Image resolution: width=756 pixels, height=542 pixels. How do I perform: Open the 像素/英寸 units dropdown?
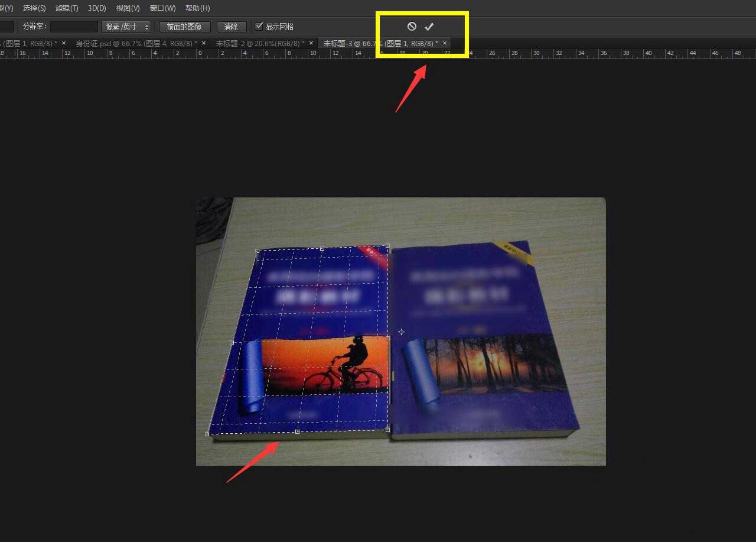pyautogui.click(x=126, y=27)
